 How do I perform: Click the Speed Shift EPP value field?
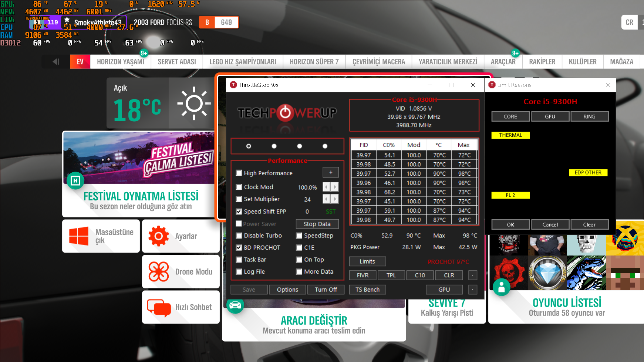[307, 212]
